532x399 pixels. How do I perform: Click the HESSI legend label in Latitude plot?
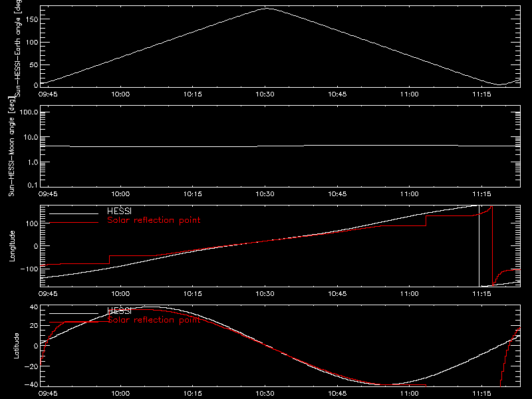pyautogui.click(x=119, y=311)
